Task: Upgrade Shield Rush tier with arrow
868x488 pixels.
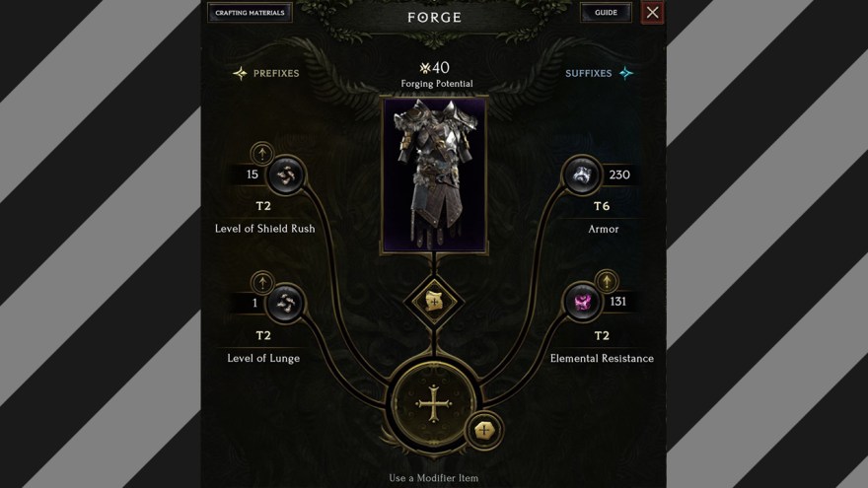Action: pos(261,153)
